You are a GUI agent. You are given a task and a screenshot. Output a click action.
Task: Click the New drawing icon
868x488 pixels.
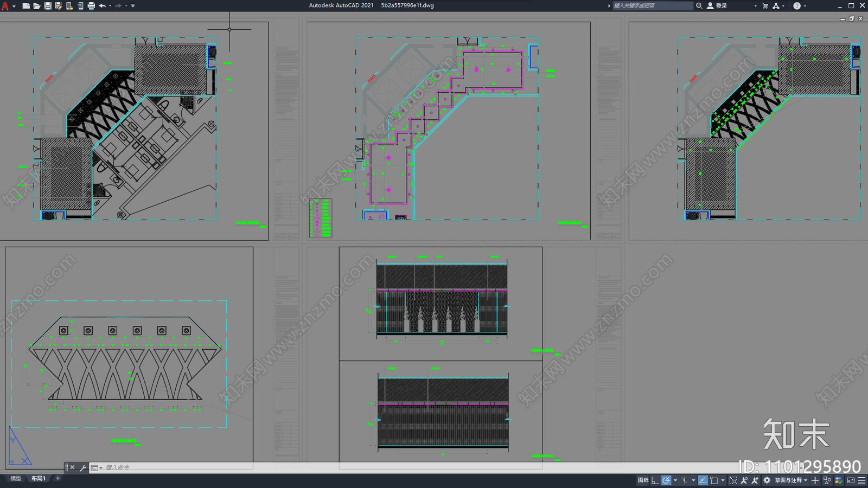(26, 5)
